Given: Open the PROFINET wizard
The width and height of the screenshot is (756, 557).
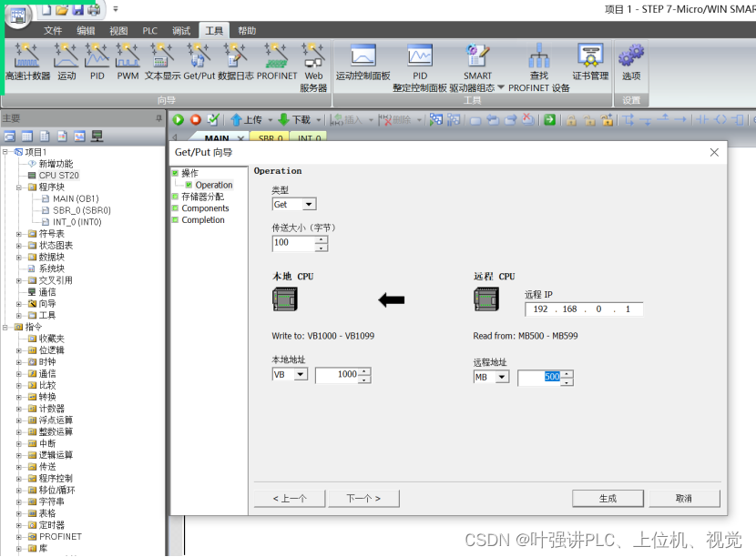Looking at the screenshot, I should coord(277,61).
